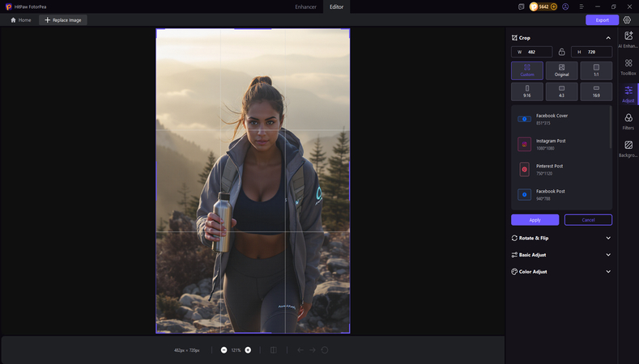Toggle the compare view icon
639x364 pixels.
(x=274, y=350)
